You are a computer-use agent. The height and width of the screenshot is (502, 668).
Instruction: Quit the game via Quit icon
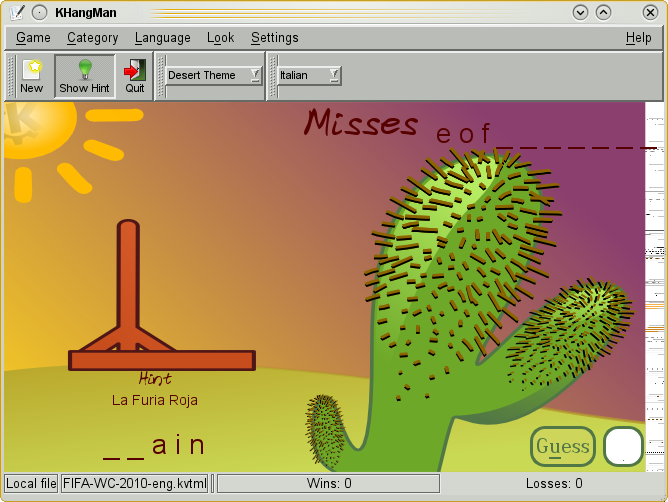[135, 76]
